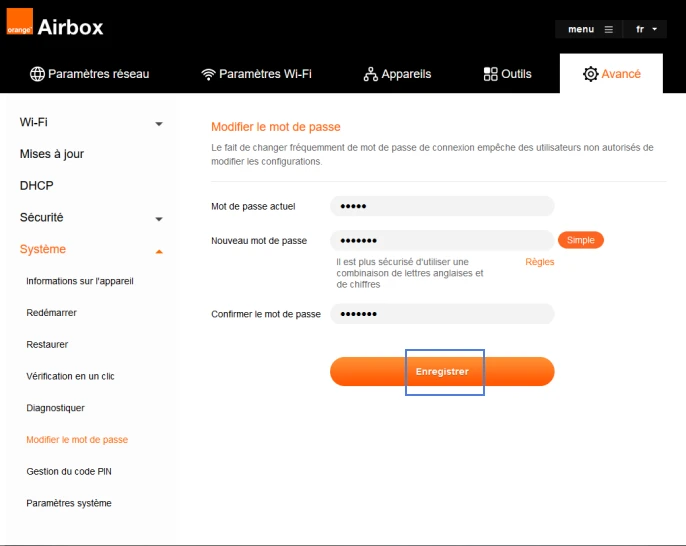Go to the Appareils tab
Screen dimensions: 686x546
point(397,74)
